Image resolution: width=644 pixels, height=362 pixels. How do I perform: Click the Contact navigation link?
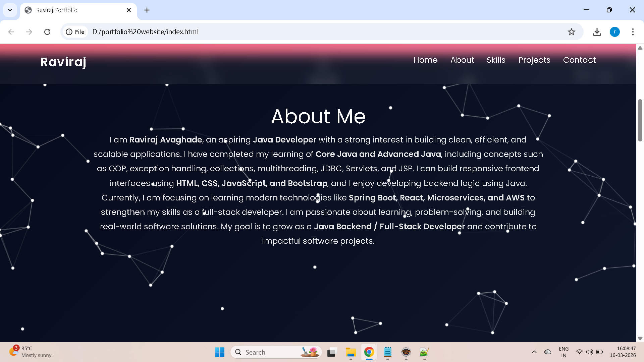click(x=579, y=60)
